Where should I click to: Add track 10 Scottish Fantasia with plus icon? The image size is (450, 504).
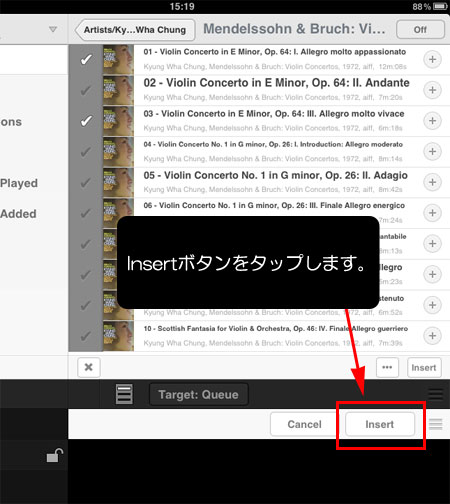pyautogui.click(x=432, y=336)
